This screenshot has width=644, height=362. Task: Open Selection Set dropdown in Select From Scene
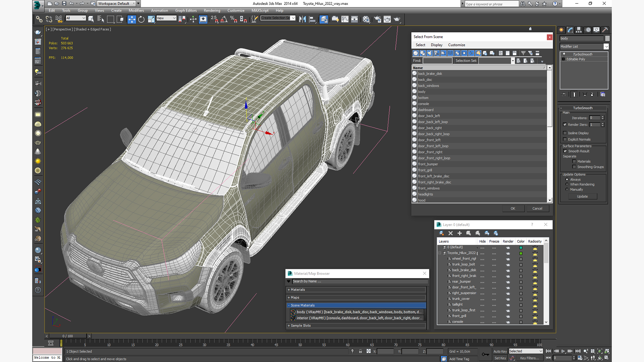click(513, 61)
